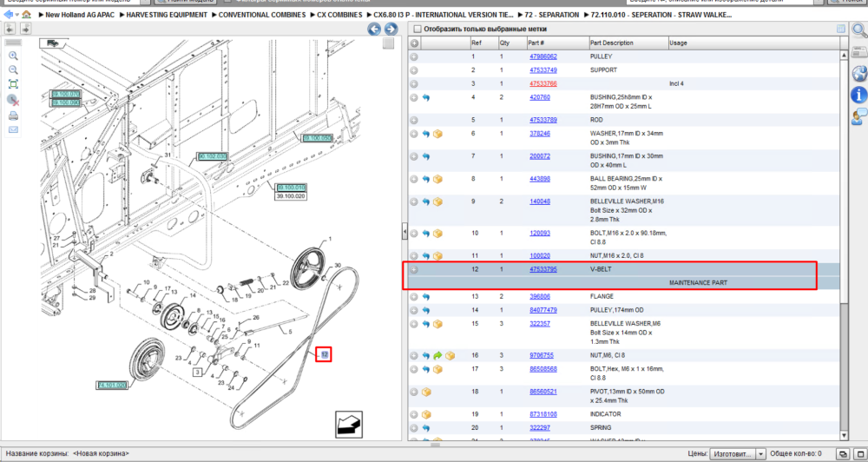Click parts list vertical scrollbar thumb
The height and width of the screenshot is (462, 868).
pos(844,180)
